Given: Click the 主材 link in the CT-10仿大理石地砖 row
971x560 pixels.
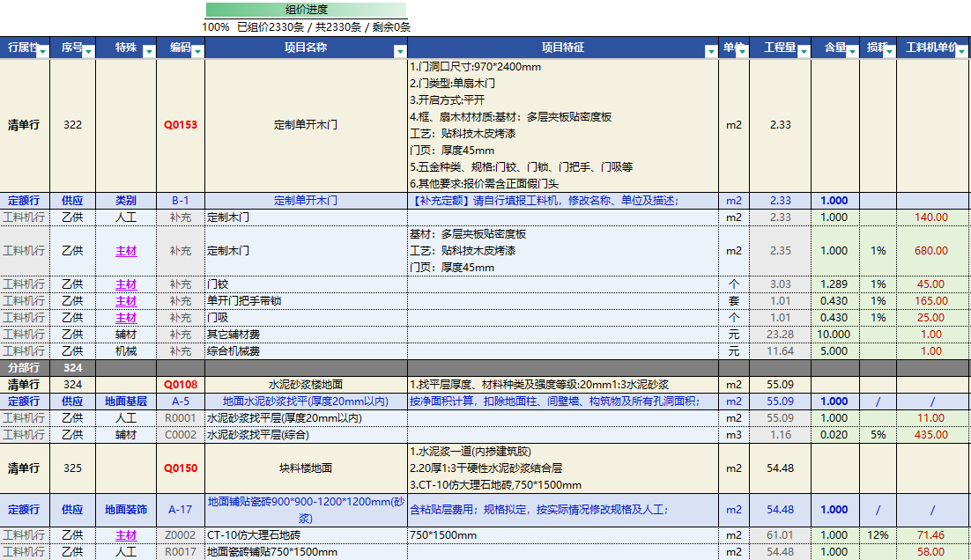Looking at the screenshot, I should point(126,535).
